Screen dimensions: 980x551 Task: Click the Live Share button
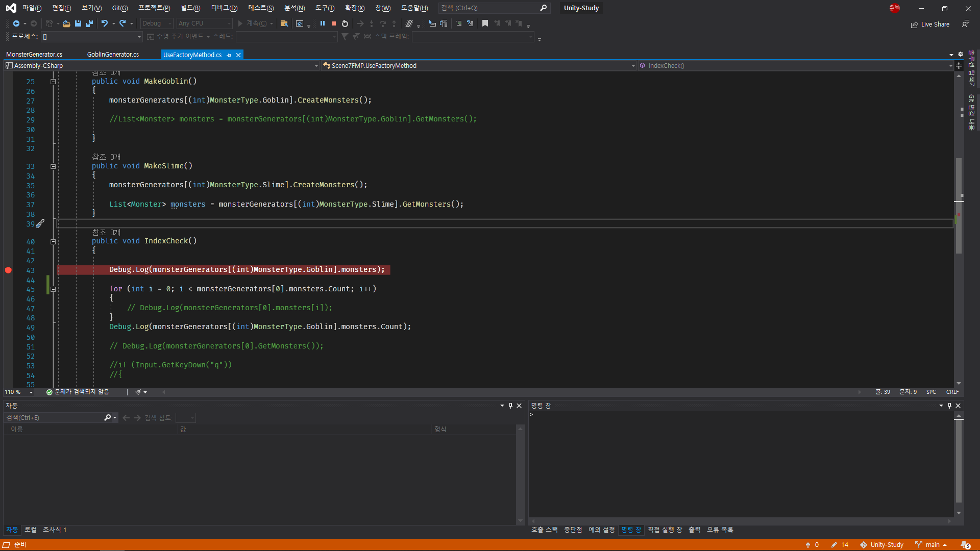pyautogui.click(x=930, y=24)
